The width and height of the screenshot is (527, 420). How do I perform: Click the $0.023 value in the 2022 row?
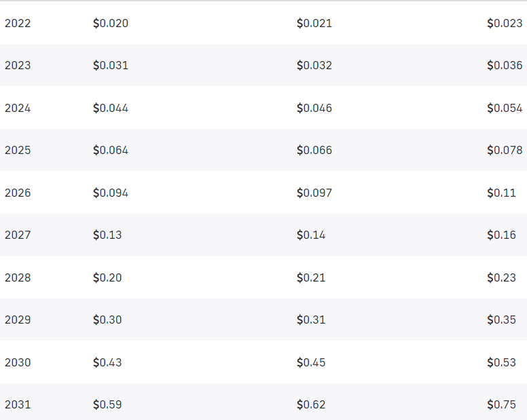505,23
